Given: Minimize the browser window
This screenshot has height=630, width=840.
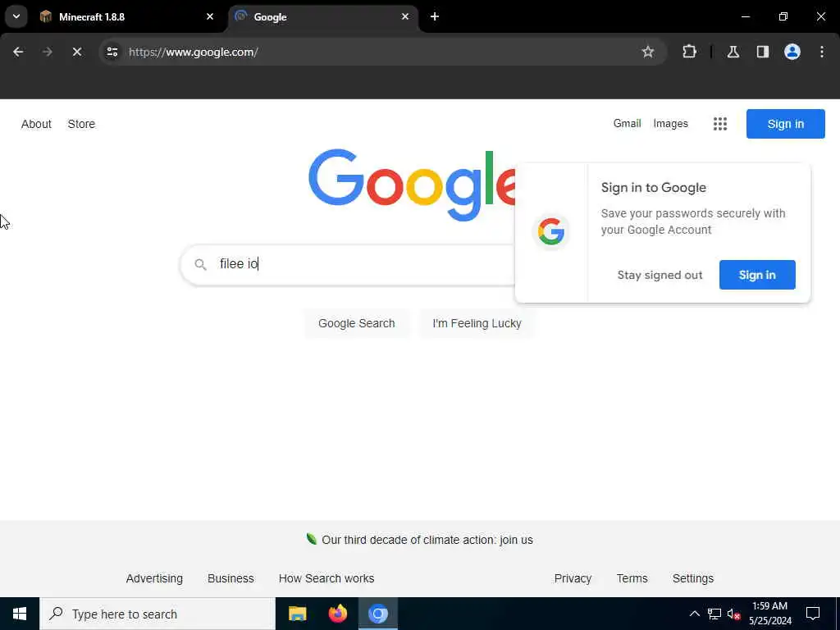Looking at the screenshot, I should pyautogui.click(x=745, y=16).
